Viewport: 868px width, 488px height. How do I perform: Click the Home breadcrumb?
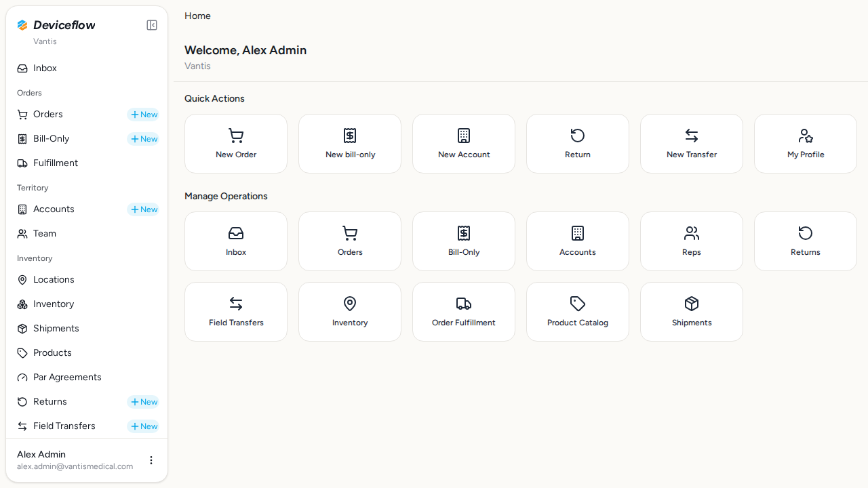pyautogui.click(x=197, y=16)
